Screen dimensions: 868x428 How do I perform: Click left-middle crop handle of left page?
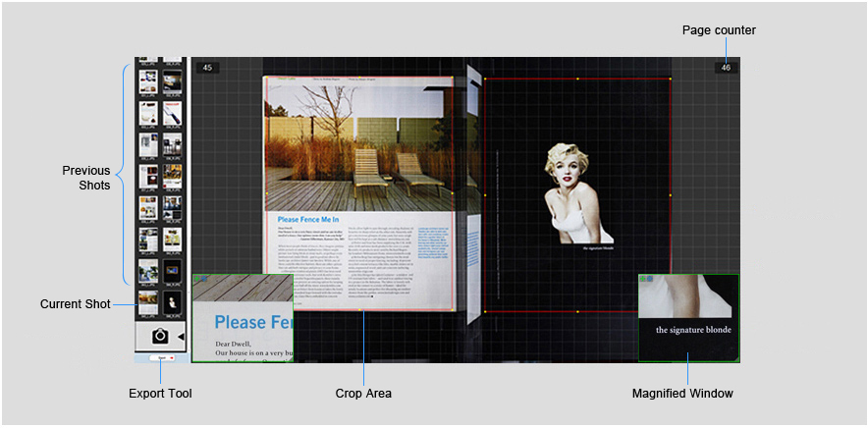(266, 193)
